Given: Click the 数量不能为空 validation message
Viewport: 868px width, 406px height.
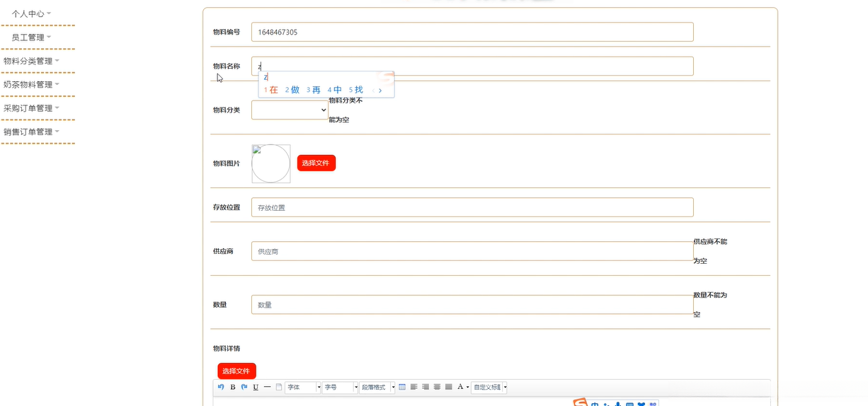Looking at the screenshot, I should pyautogui.click(x=710, y=305).
